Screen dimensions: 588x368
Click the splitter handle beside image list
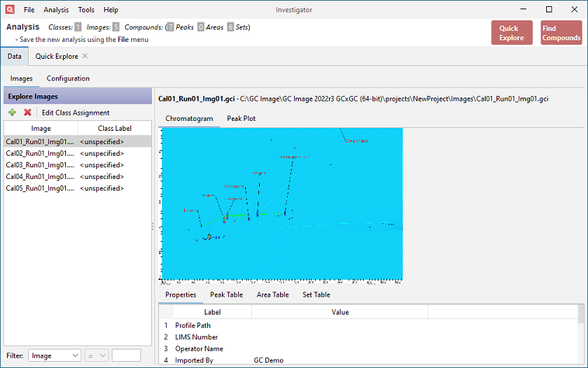(x=153, y=226)
